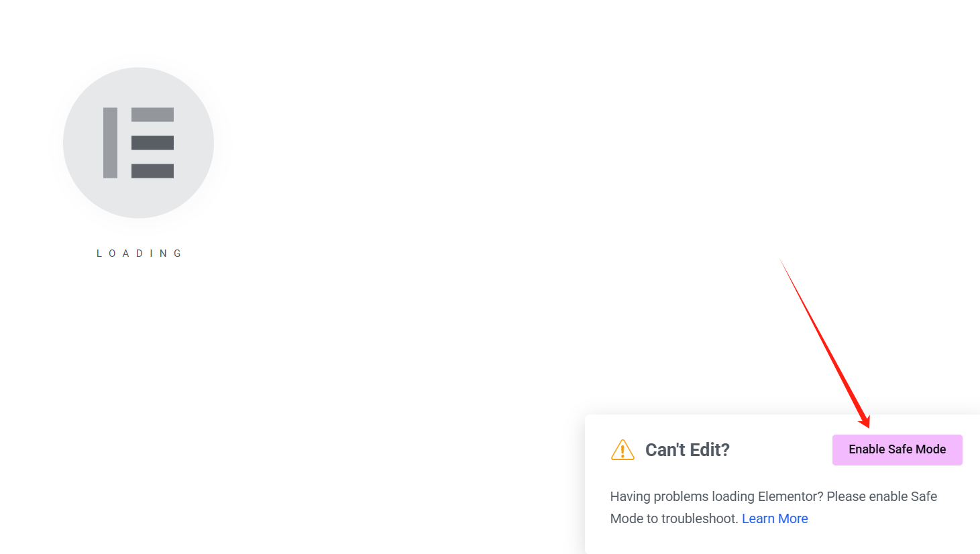Click the letter G in LOADING
Image resolution: width=980 pixels, height=554 pixels.
pos(177,254)
